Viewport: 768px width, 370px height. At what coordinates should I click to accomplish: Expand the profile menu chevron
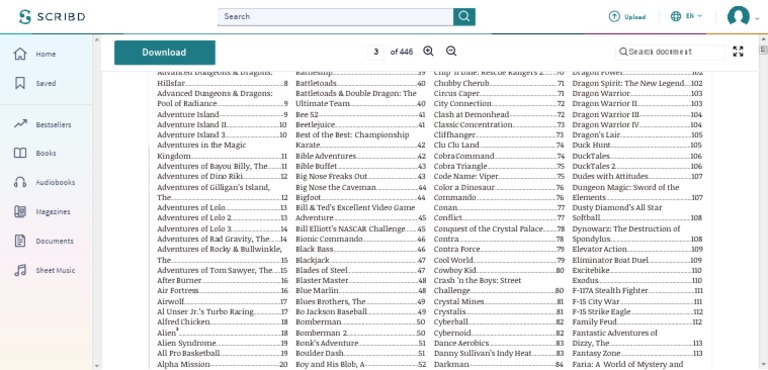point(757,18)
